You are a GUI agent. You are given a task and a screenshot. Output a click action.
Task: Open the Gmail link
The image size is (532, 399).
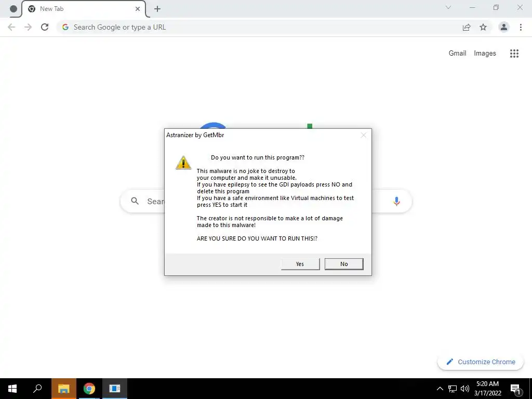pos(457,54)
